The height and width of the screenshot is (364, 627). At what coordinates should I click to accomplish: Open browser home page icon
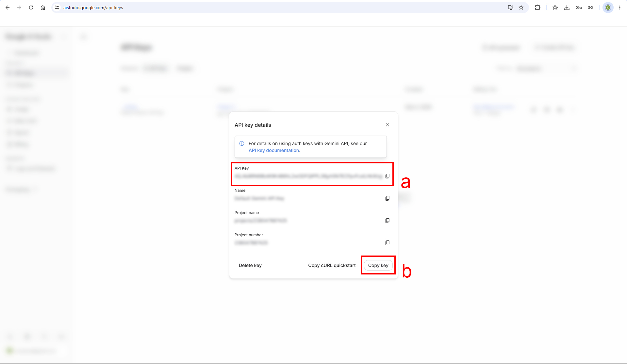pyautogui.click(x=43, y=8)
